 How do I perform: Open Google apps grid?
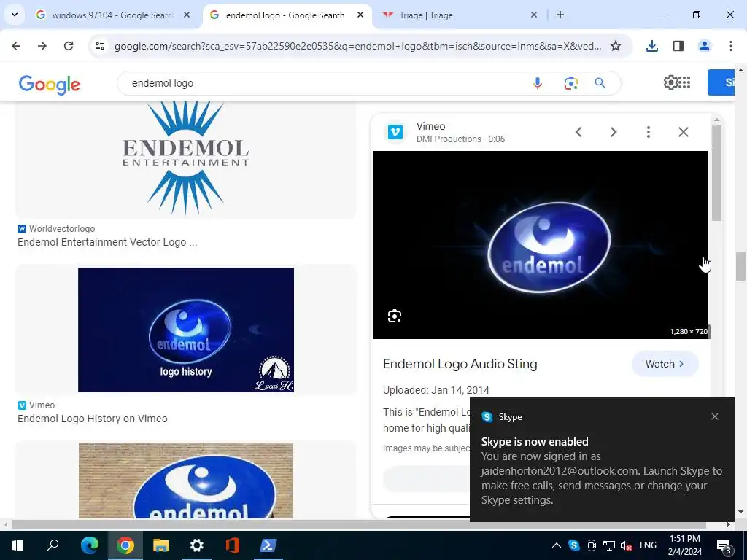684,82
